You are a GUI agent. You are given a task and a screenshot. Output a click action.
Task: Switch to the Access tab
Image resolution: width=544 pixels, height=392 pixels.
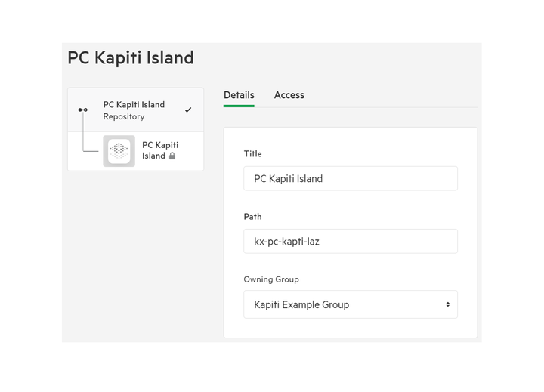(289, 95)
